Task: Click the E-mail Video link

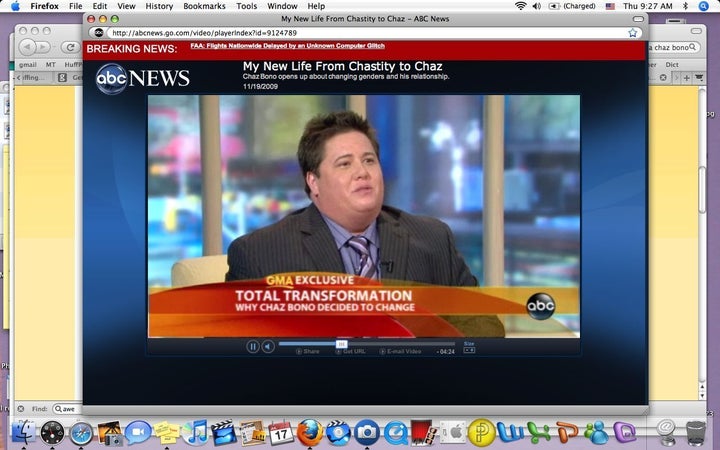Action: pos(400,351)
